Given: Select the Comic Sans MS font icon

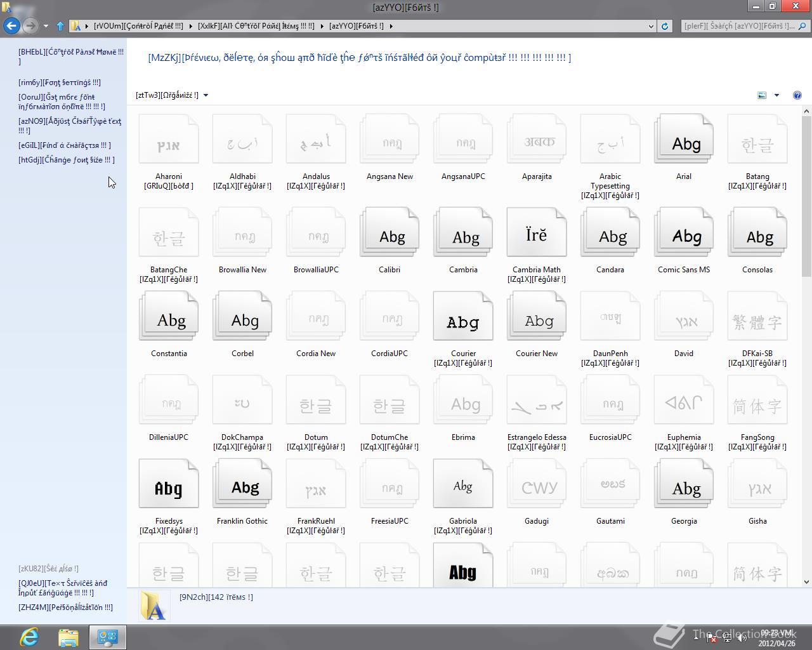Looking at the screenshot, I should (684, 233).
